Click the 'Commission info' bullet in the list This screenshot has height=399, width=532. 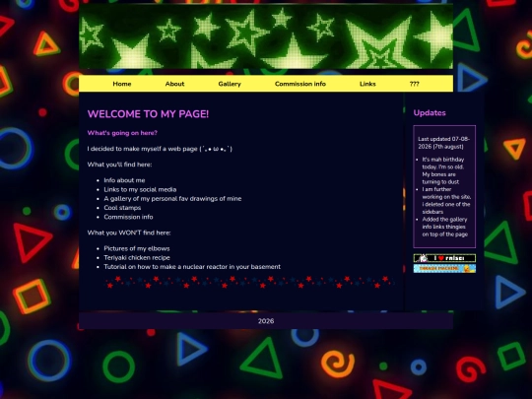(128, 217)
